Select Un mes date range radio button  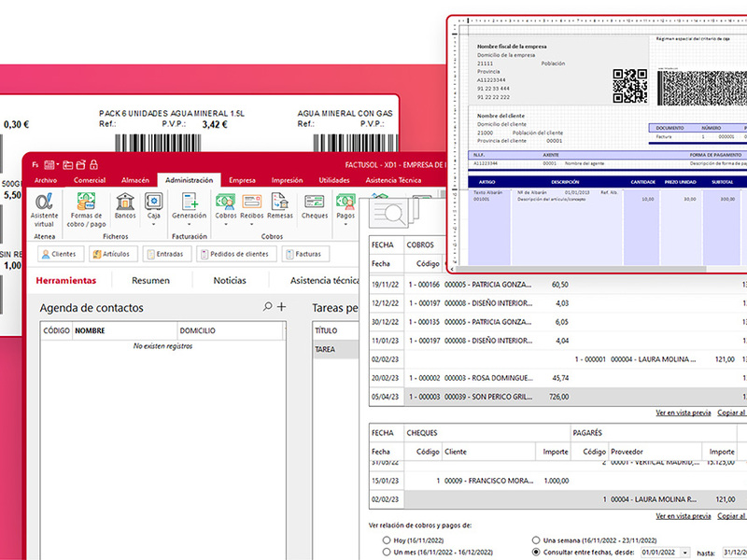(387, 553)
